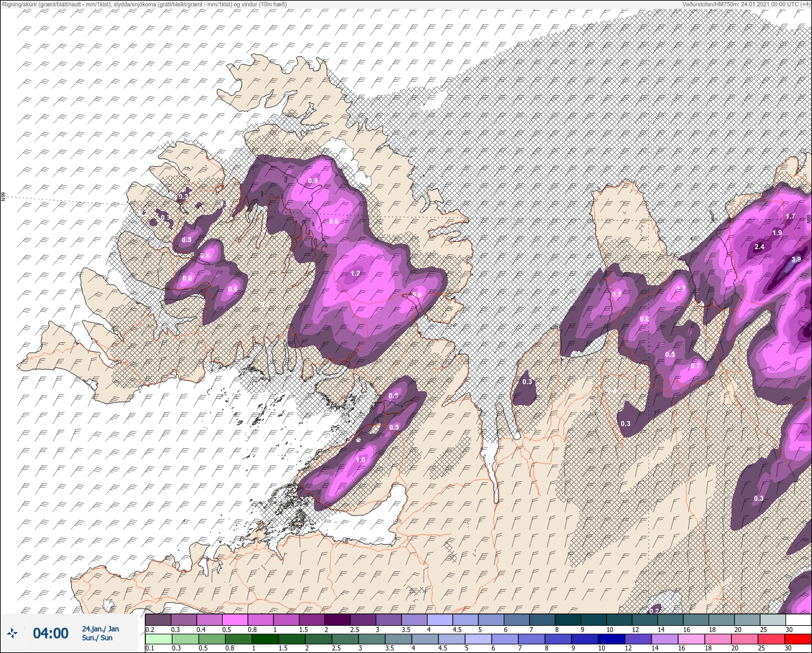Click the 0.9 precipitation value on the map

pyautogui.click(x=313, y=181)
